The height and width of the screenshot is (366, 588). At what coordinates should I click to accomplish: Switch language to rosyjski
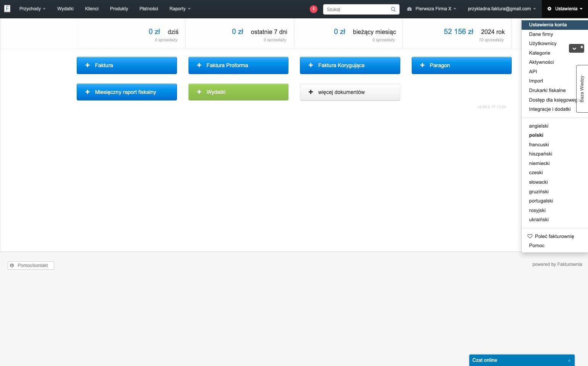[x=554, y=210]
